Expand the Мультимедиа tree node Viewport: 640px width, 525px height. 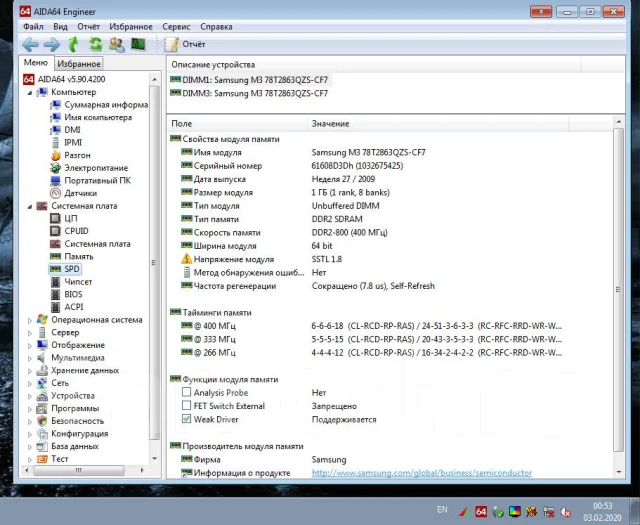(x=29, y=358)
